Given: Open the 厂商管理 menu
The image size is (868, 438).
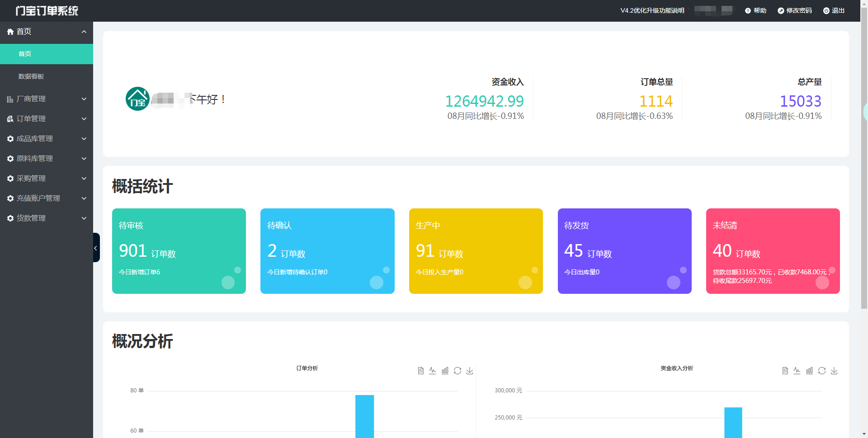Looking at the screenshot, I should (47, 99).
